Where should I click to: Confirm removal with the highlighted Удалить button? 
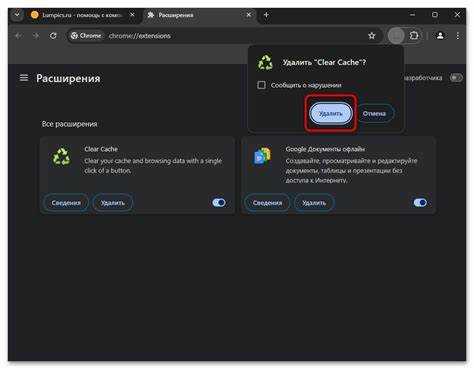pos(331,113)
